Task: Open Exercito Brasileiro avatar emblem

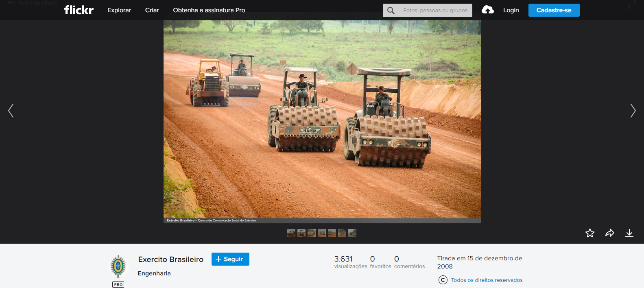Action: (x=118, y=266)
